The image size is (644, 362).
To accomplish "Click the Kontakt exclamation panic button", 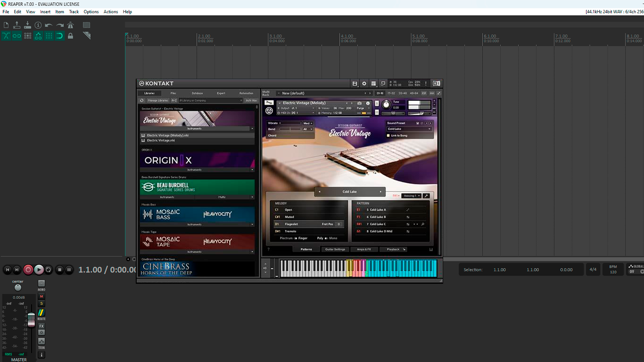I will 426,83.
